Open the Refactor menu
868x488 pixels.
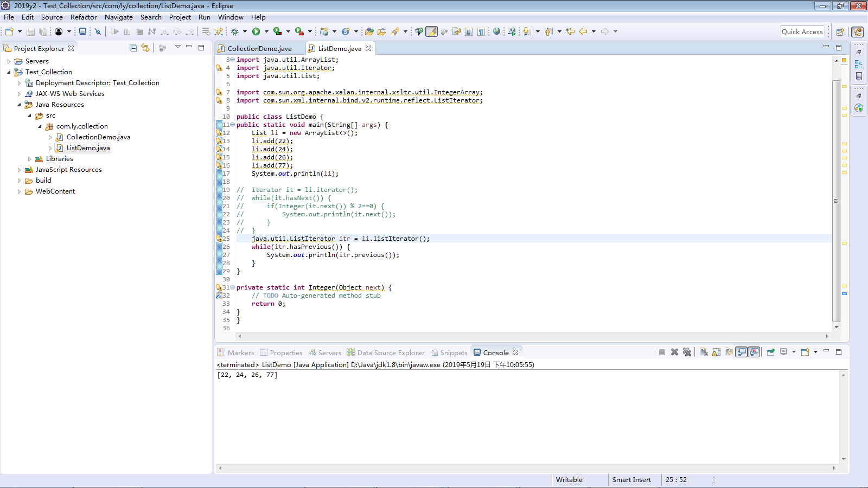pos(84,17)
